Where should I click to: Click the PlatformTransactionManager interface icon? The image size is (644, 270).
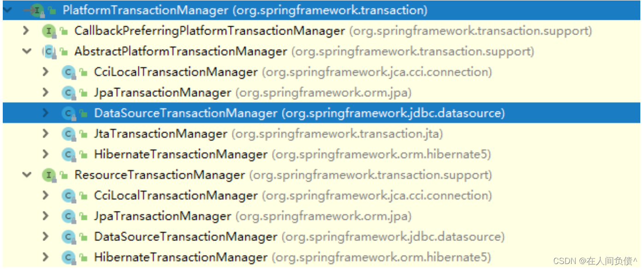[x=38, y=10]
